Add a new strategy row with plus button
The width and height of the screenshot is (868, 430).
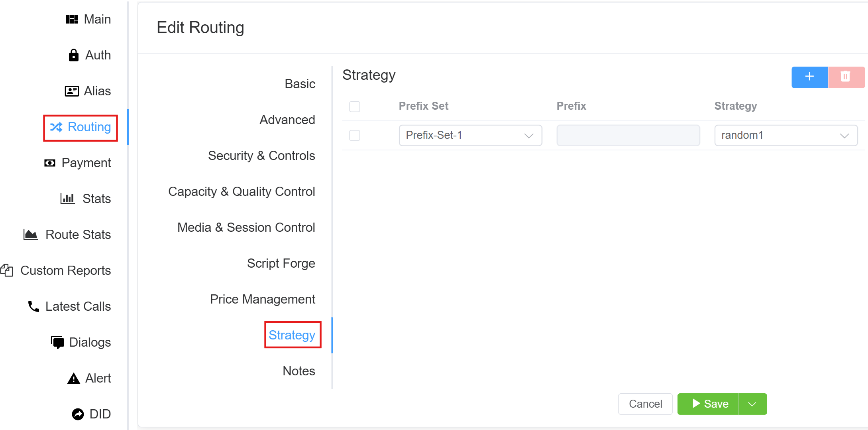click(x=809, y=77)
